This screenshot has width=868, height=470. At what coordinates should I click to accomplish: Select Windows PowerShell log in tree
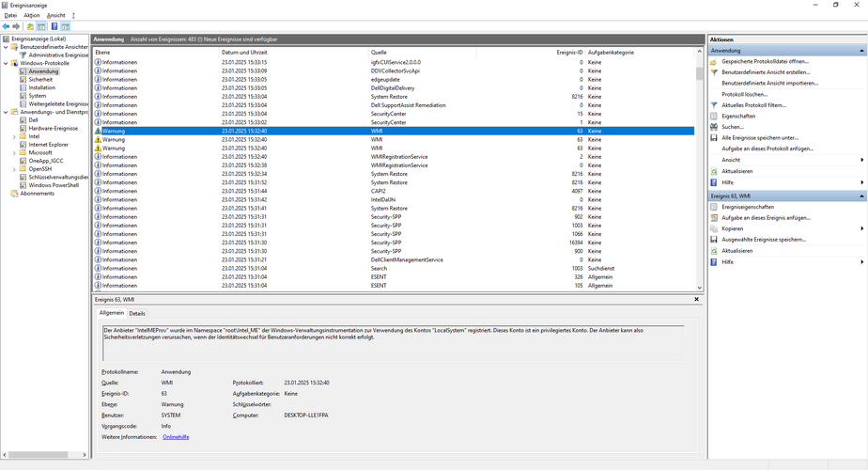point(54,185)
